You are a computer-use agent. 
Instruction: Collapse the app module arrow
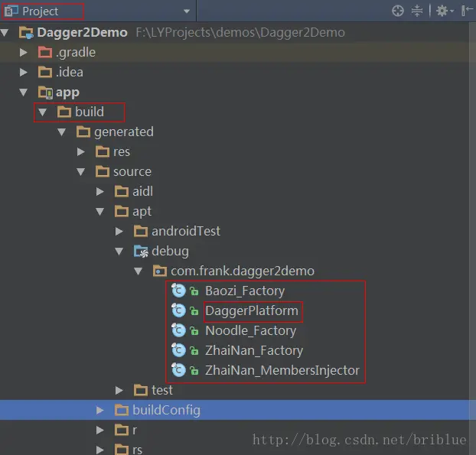24,92
